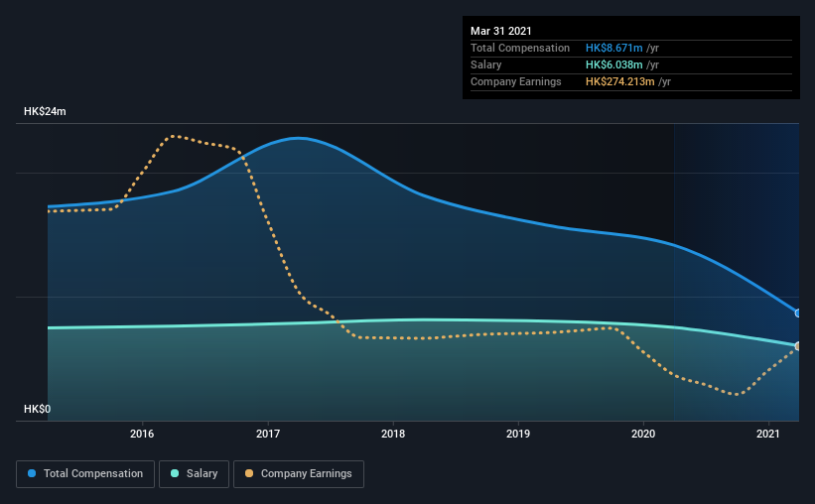Click the HK$8.671m total compensation value

tap(613, 48)
